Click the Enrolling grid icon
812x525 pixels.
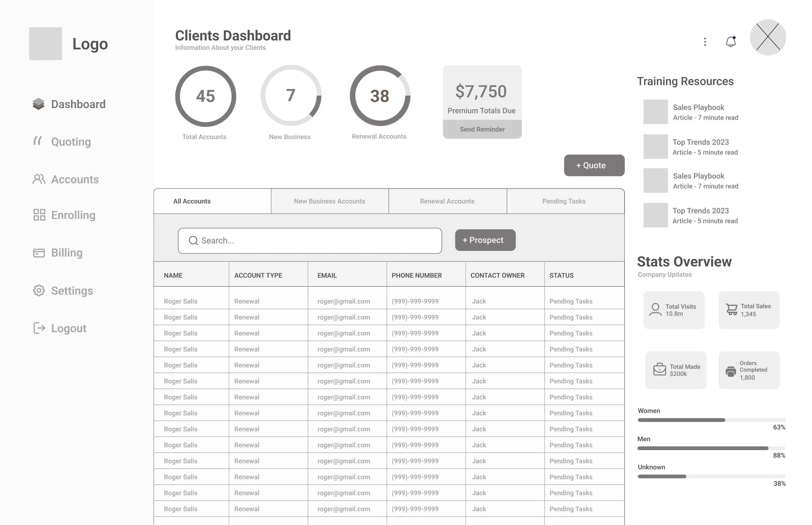pos(39,215)
